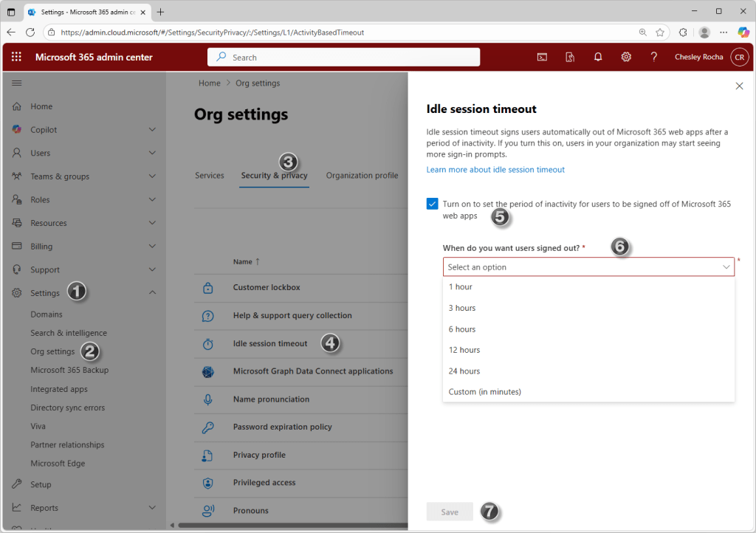Screen dimensions: 756x533
Task: Open the settings gear in header
Action: pos(626,57)
